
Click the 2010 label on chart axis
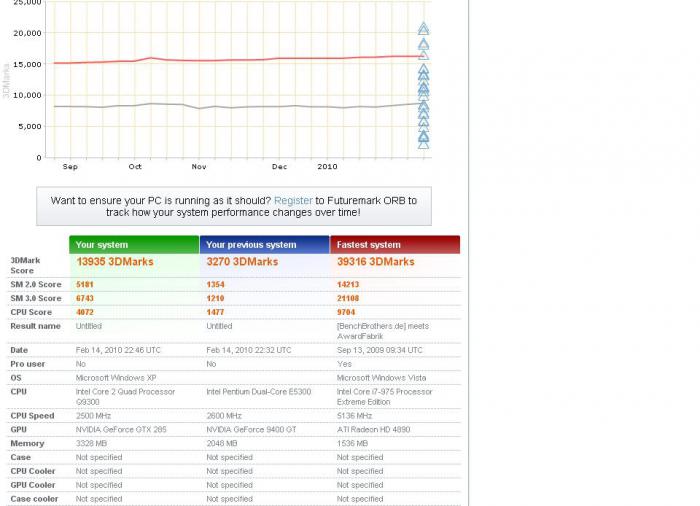[327, 167]
